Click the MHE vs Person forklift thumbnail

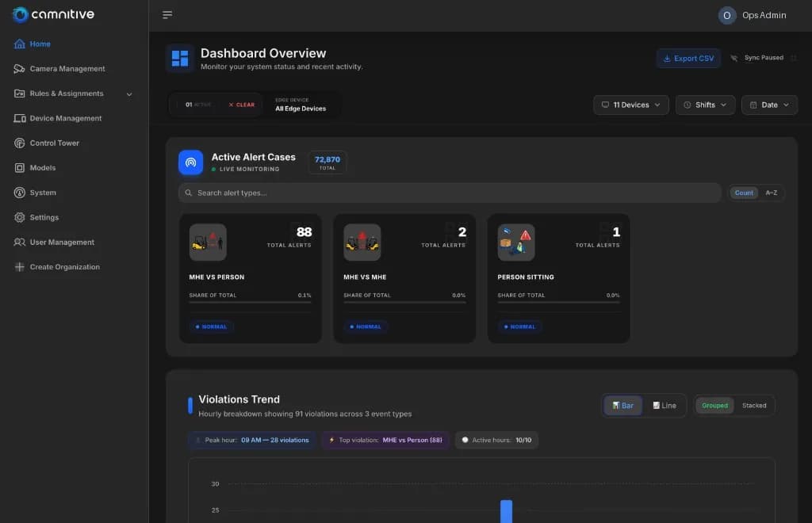[208, 242]
